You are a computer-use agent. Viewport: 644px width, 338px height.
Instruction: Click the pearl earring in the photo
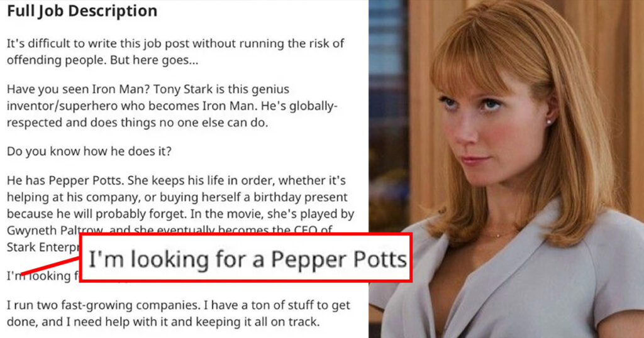(x=548, y=122)
